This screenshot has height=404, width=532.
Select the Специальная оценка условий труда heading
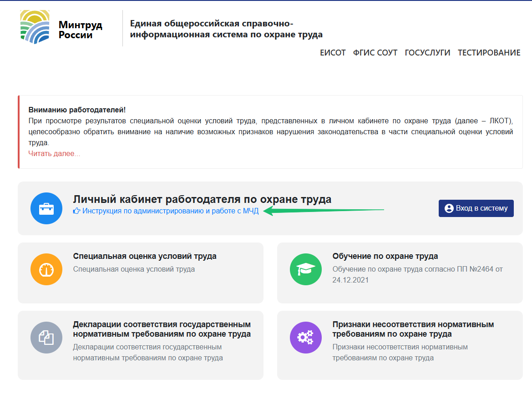pyautogui.click(x=145, y=256)
